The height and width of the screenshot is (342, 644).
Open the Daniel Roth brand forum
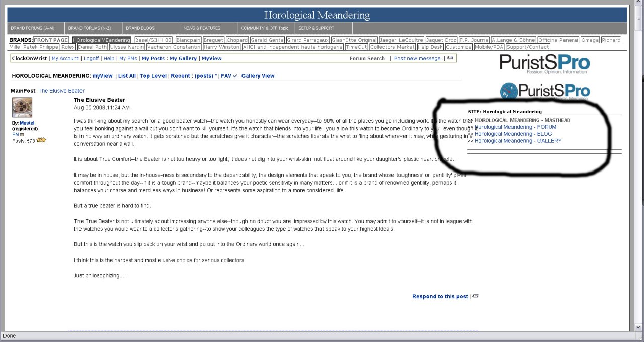93,47
